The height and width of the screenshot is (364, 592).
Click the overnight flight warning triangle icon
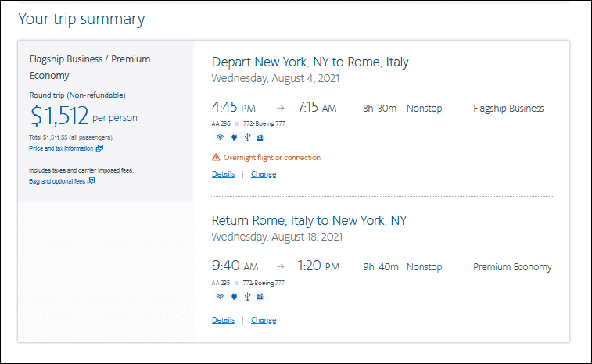[216, 158]
